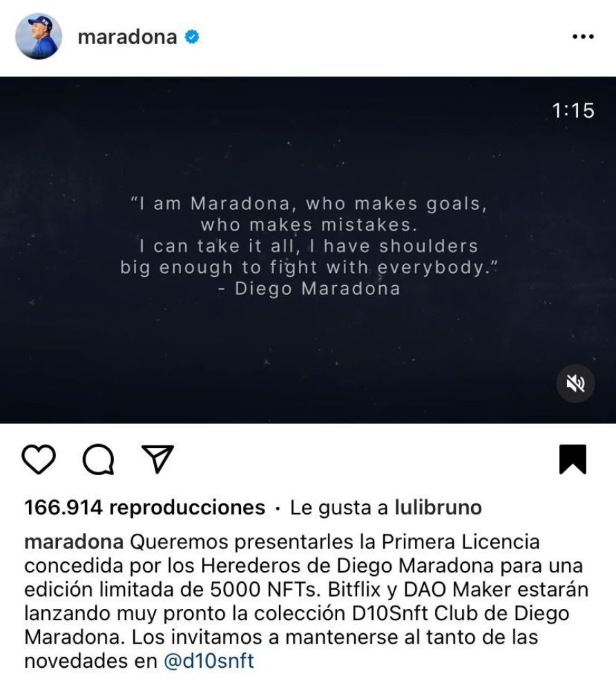The image size is (616, 685).
Task: Open lulibruno's profile from the likes line
Action: tap(439, 508)
